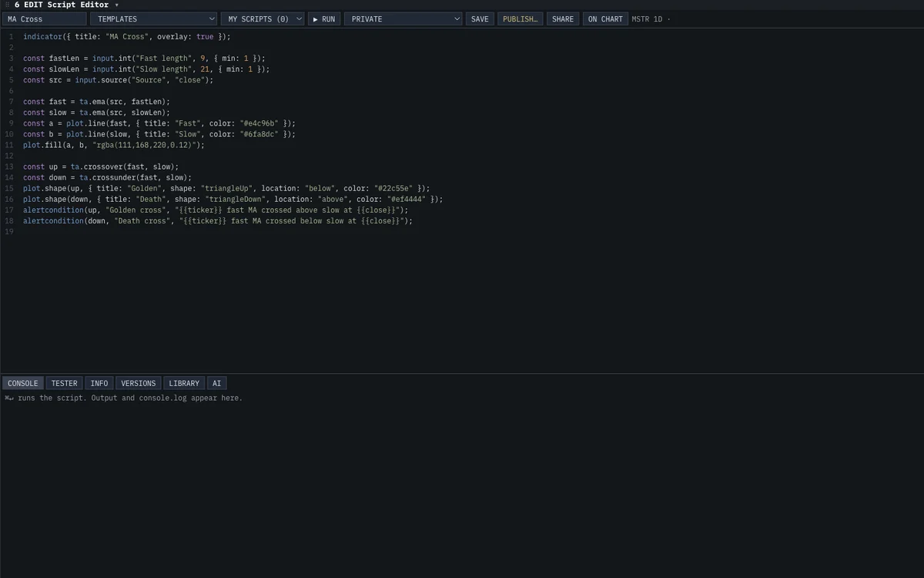Click the plot.line "Slow" code line
The height and width of the screenshot is (578, 924).
tap(159, 133)
